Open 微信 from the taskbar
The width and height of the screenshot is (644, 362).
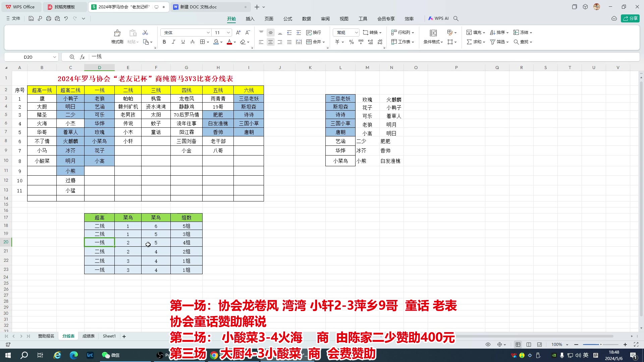coord(111,355)
